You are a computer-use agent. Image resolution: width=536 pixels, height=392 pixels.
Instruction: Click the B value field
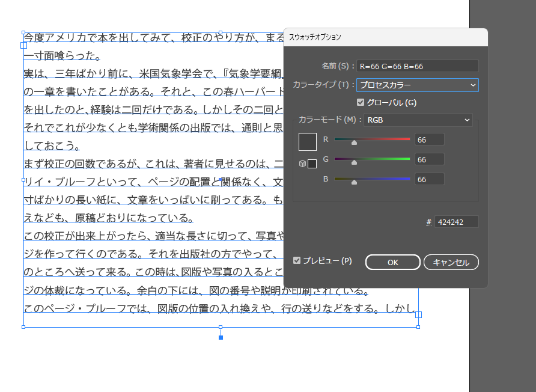[430, 179]
